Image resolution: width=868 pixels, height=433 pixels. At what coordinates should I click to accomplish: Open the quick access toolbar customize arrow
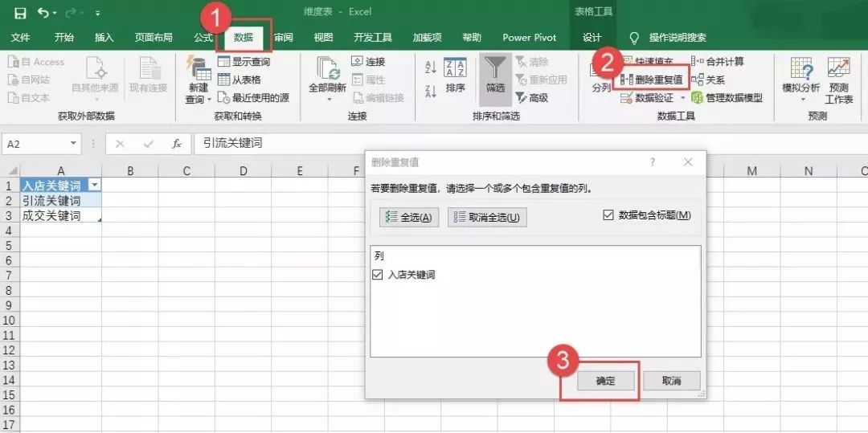98,13
